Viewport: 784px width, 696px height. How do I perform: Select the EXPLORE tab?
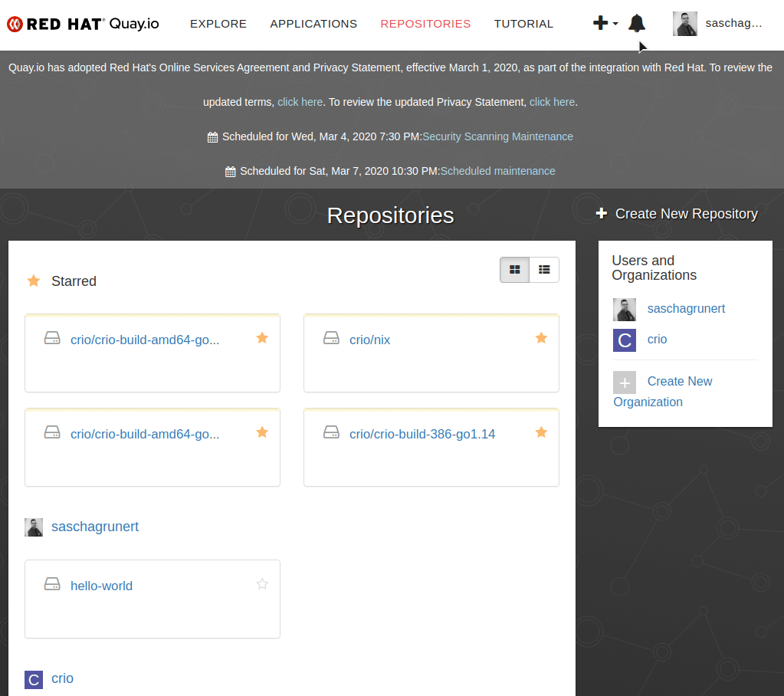pyautogui.click(x=218, y=24)
